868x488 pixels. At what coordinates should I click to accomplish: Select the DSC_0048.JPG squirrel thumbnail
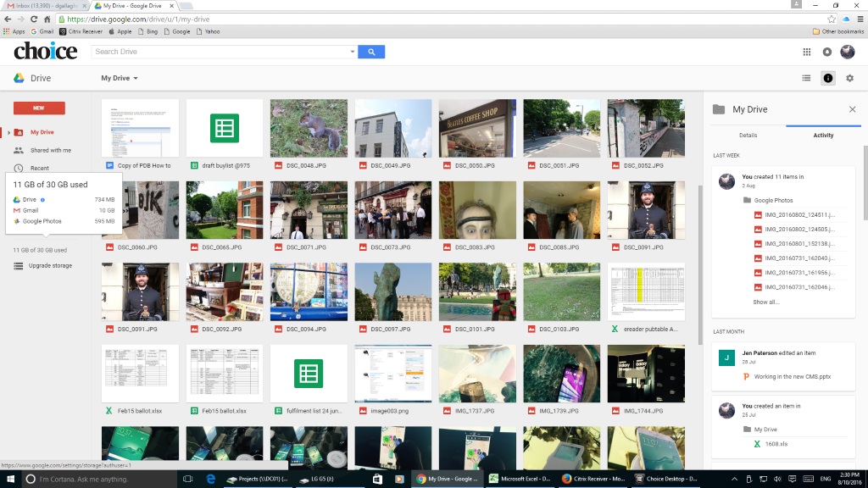tap(309, 128)
